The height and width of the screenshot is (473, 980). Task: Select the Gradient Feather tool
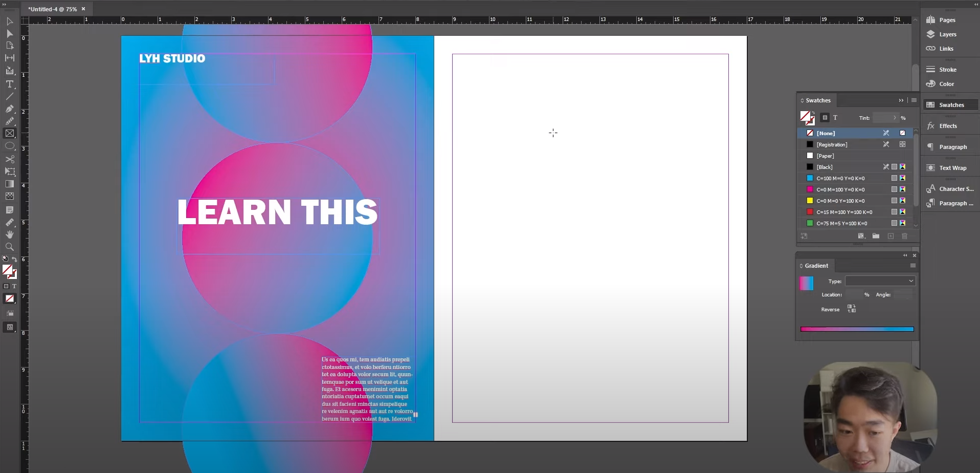pos(10,196)
